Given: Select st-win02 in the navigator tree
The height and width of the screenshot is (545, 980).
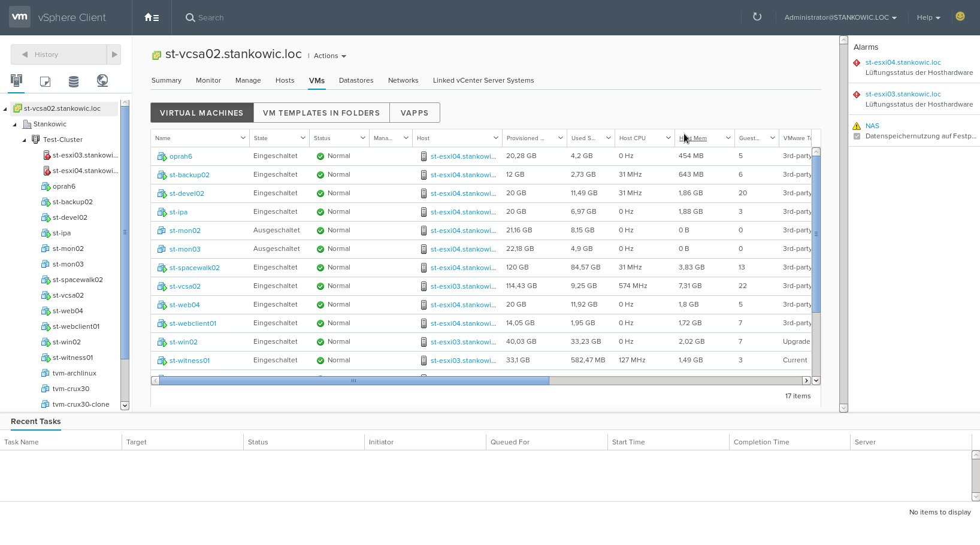Looking at the screenshot, I should [x=66, y=342].
